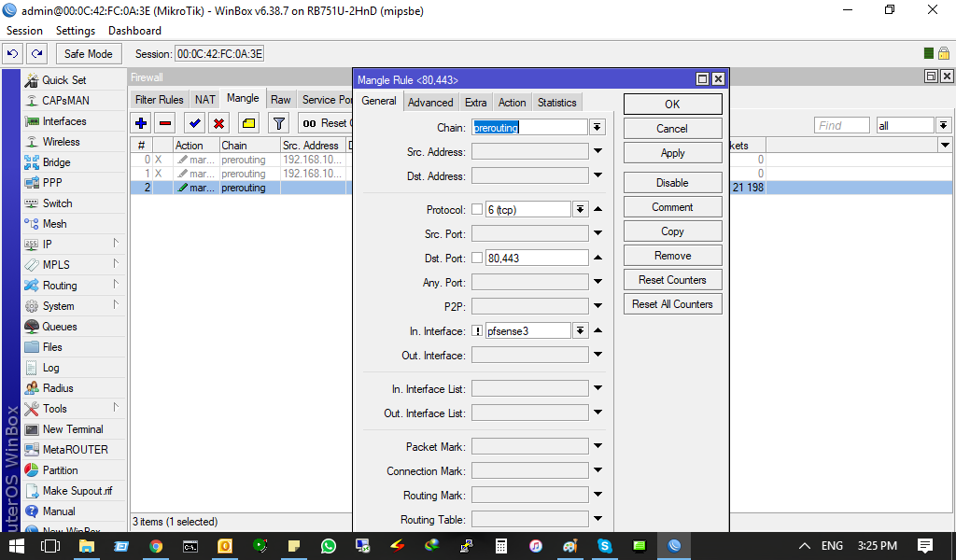This screenshot has height=560, width=956.
Task: Open Dashboard menu
Action: (134, 31)
